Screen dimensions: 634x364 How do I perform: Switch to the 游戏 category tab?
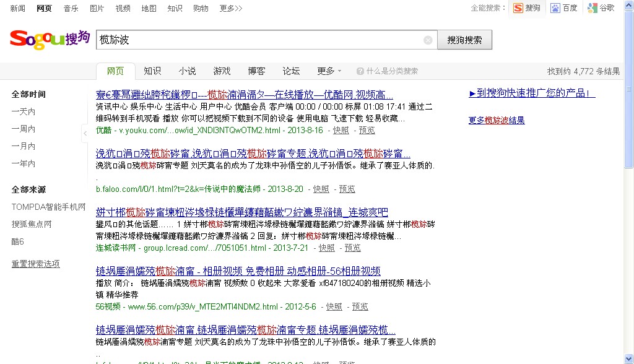pyautogui.click(x=222, y=71)
